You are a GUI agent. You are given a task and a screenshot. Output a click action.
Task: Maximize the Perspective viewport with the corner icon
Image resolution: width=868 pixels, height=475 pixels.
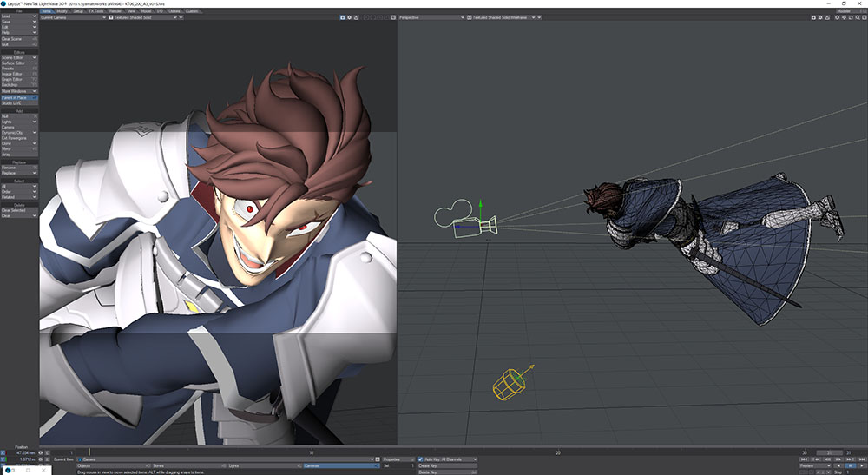[x=865, y=17]
